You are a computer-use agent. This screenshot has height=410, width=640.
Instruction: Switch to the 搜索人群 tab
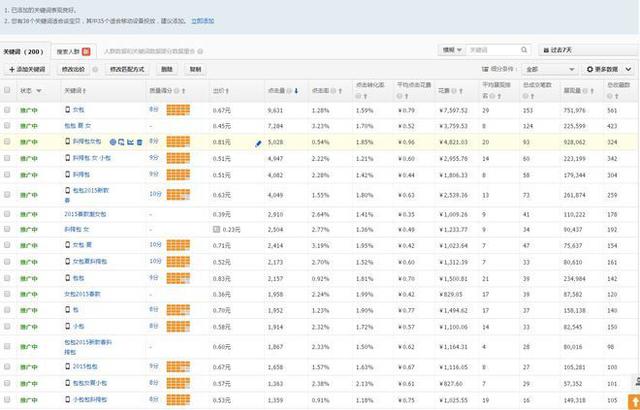coord(74,51)
